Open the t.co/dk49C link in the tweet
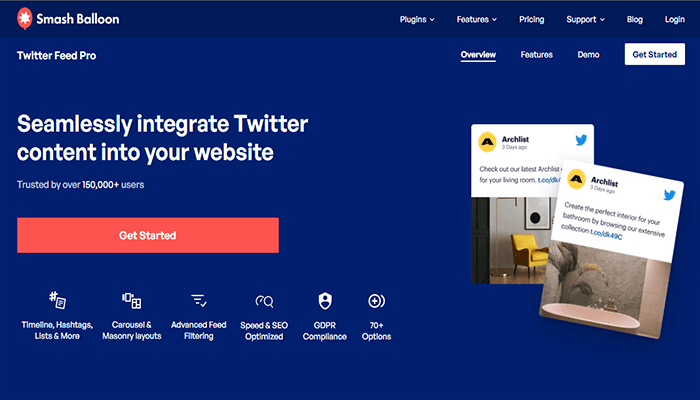Image resolution: width=700 pixels, height=400 pixels. 606,234
